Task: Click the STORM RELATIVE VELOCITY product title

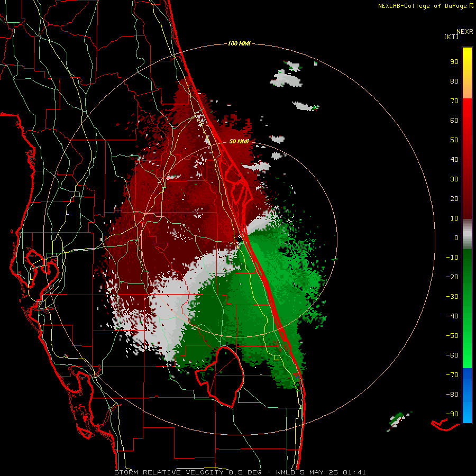Action: coord(169,472)
